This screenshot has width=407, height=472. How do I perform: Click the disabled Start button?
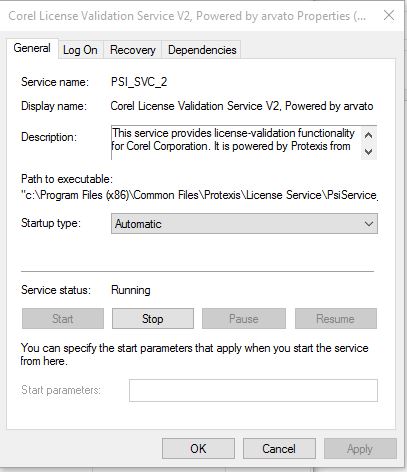[x=63, y=319]
